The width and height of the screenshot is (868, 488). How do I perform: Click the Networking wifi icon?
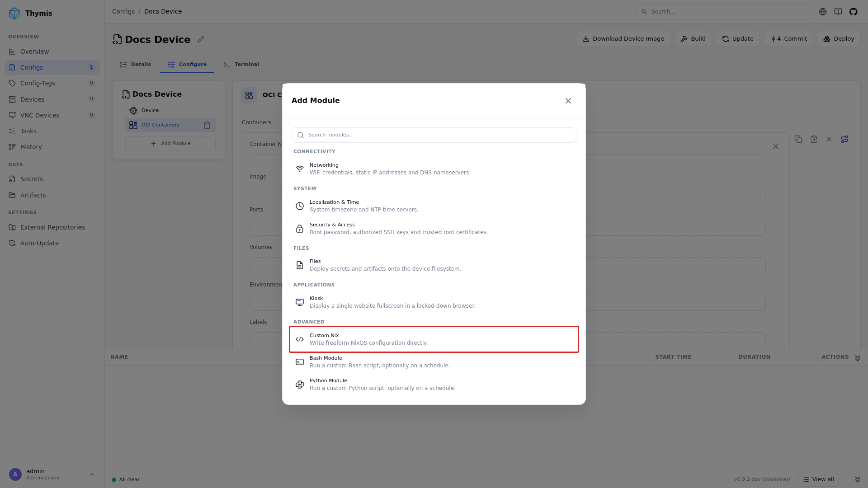coord(300,169)
